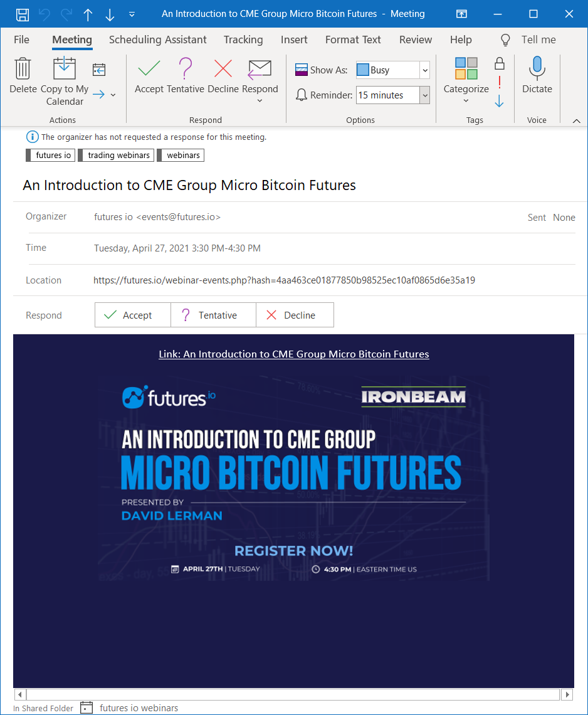
Task: Click the Reminder time field
Action: [x=387, y=95]
